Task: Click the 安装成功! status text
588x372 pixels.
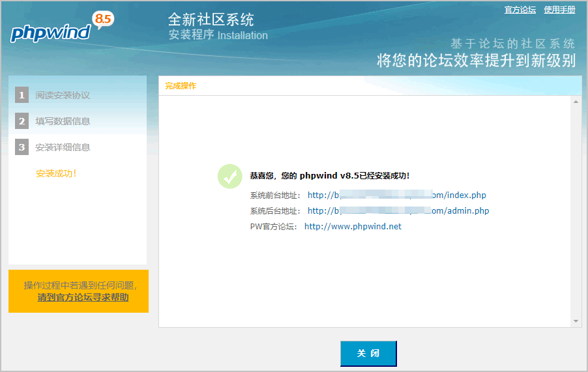Action: 56,173
